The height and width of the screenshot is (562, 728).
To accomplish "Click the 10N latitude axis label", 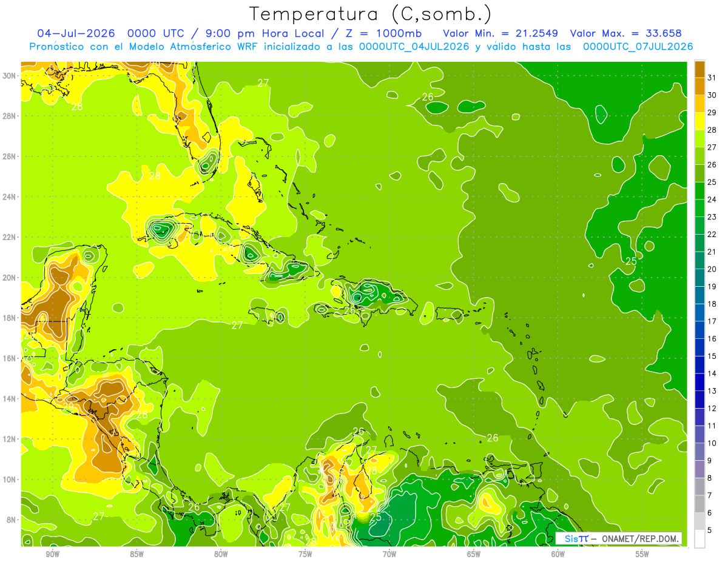I will coord(10,480).
